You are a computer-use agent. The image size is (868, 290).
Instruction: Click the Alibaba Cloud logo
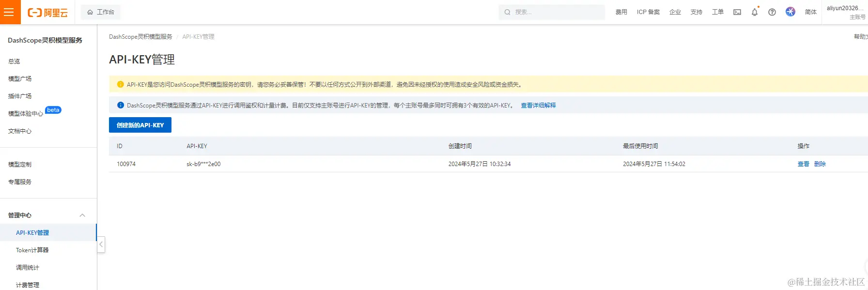[47, 13]
